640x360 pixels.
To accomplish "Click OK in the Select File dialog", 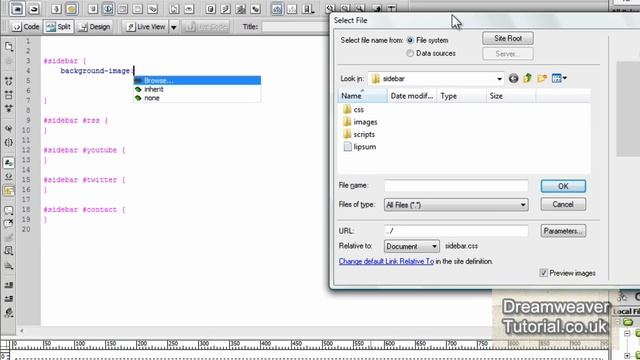I will (563, 186).
